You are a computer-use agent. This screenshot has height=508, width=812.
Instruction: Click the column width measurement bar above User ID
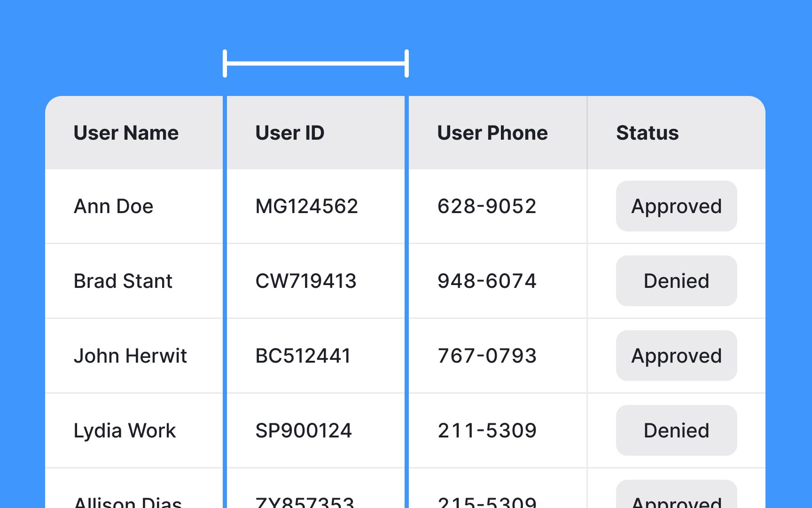pos(316,63)
